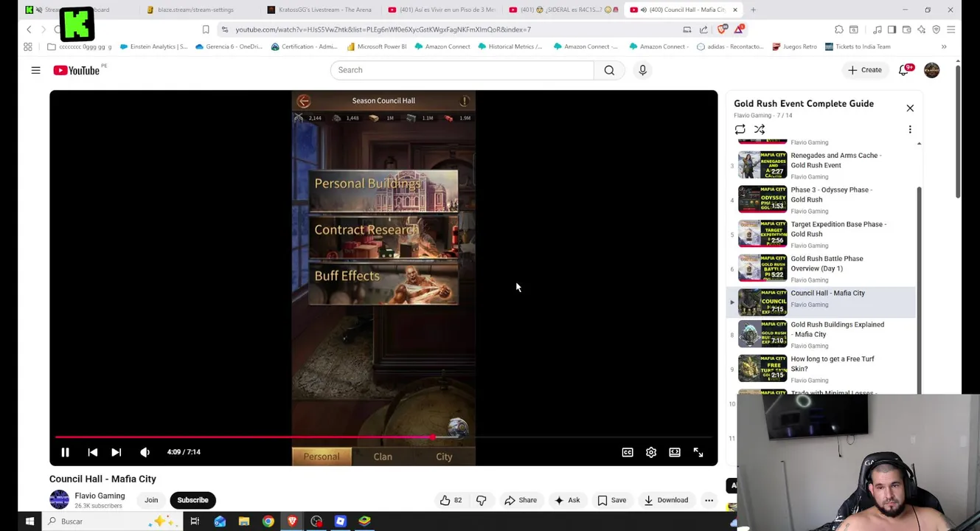Start voice search with microphone icon
Screen dimensions: 980x531
(642, 70)
